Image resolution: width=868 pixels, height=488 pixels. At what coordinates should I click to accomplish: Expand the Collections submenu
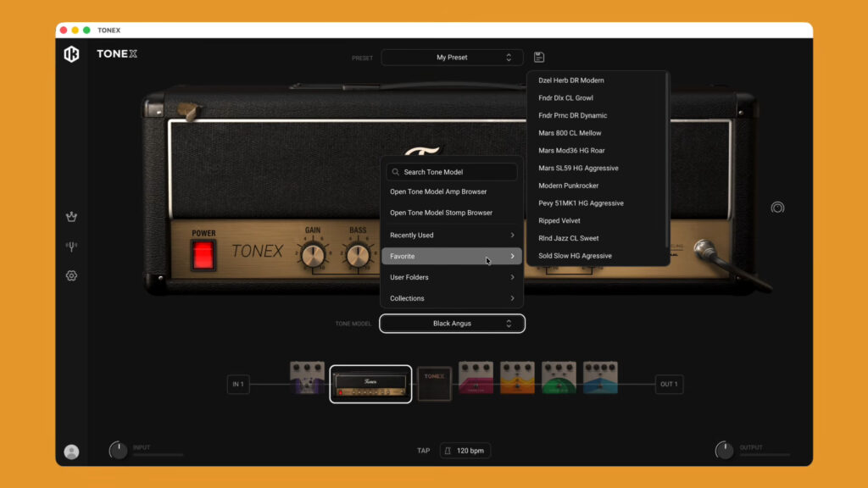pyautogui.click(x=452, y=298)
